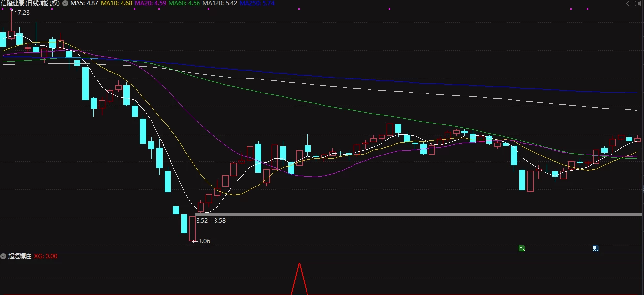Viewport: 644px width, 295px height.
Task: Click the MA5: 4.87 label
Action: (84, 3)
